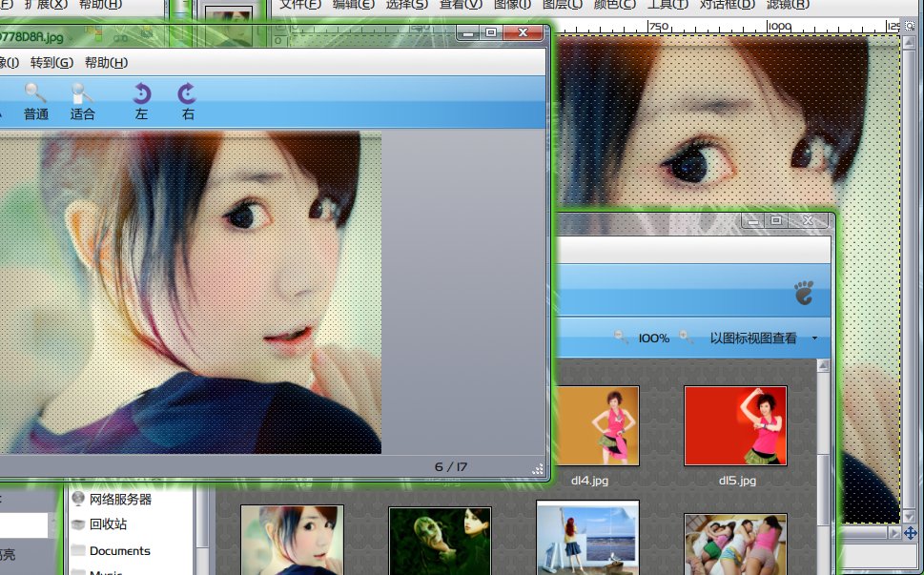Image resolution: width=924 pixels, height=575 pixels.
Task: Minimize the image viewer window
Action: [468, 33]
